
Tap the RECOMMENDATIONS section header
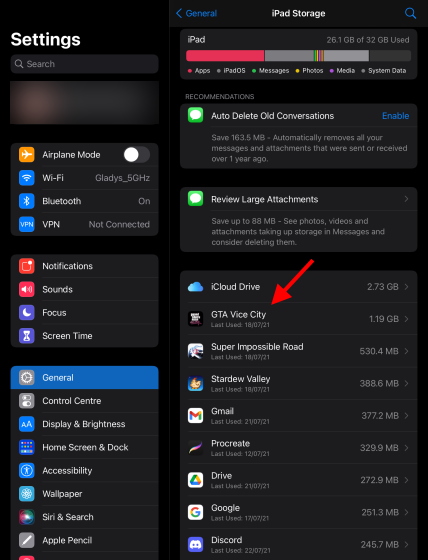220,97
